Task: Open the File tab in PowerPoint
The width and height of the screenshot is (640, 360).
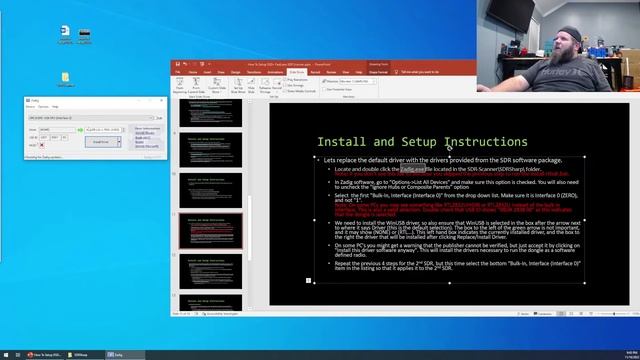Action: point(178,72)
